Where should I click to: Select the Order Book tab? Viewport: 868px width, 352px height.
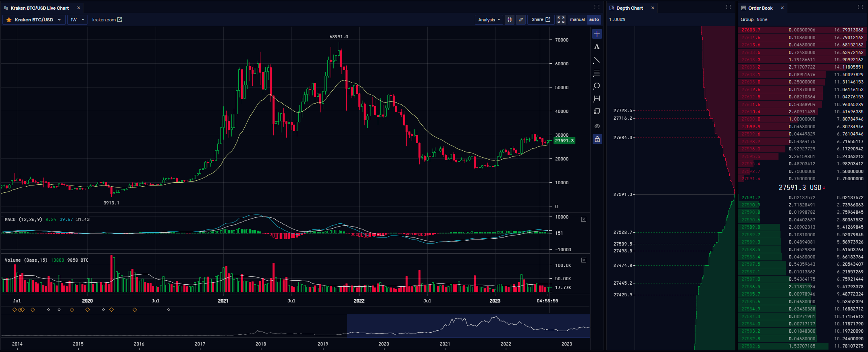[760, 8]
